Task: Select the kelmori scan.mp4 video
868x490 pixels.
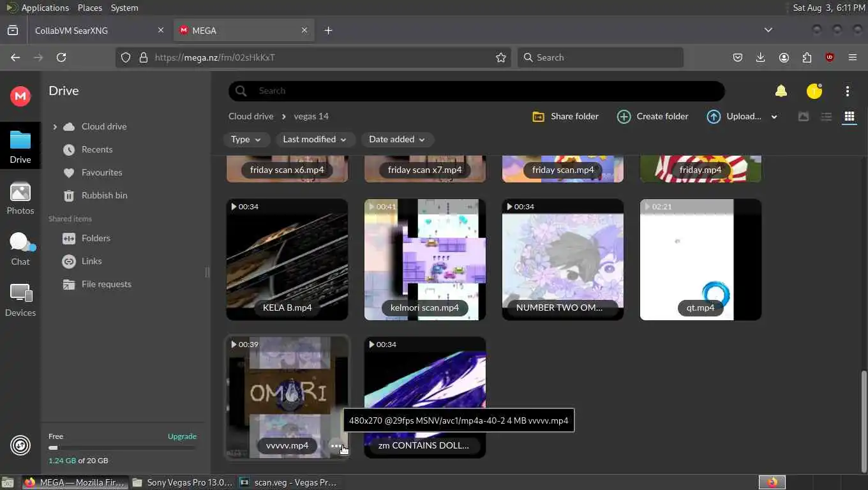Action: 425,260
